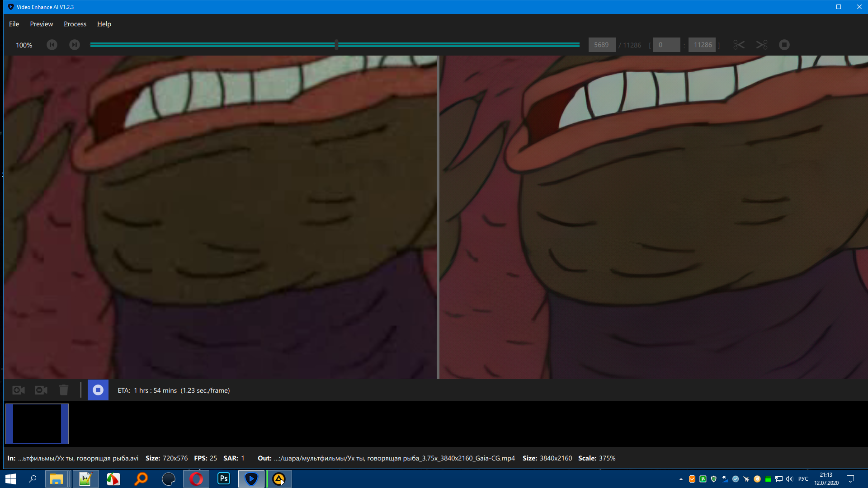The image size is (868, 488).
Task: Stop processing with the blue stop button
Action: point(98,390)
